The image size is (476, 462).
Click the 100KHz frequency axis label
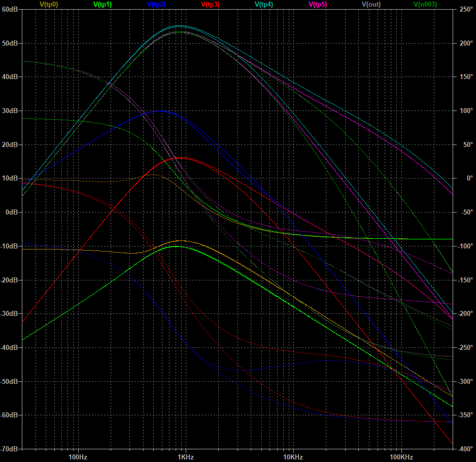(401, 457)
